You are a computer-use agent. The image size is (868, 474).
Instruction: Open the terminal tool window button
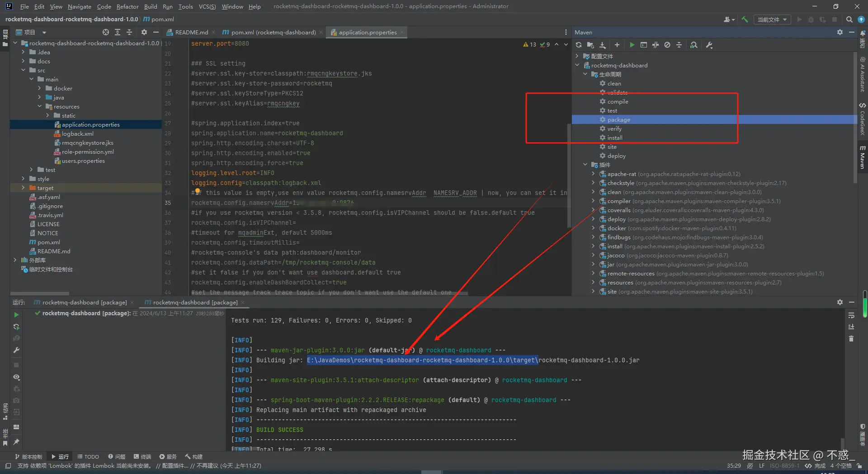coord(142,457)
